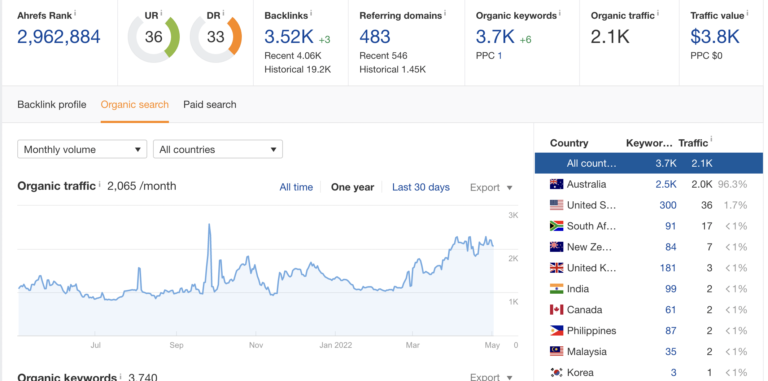
Task: Open South Africa's 91 keywords
Action: tap(671, 226)
